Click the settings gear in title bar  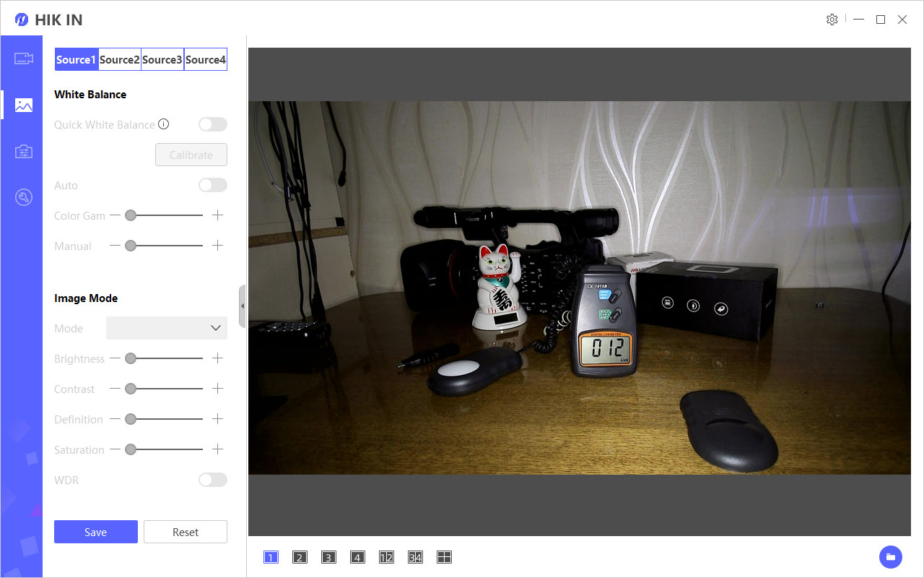[x=832, y=20]
